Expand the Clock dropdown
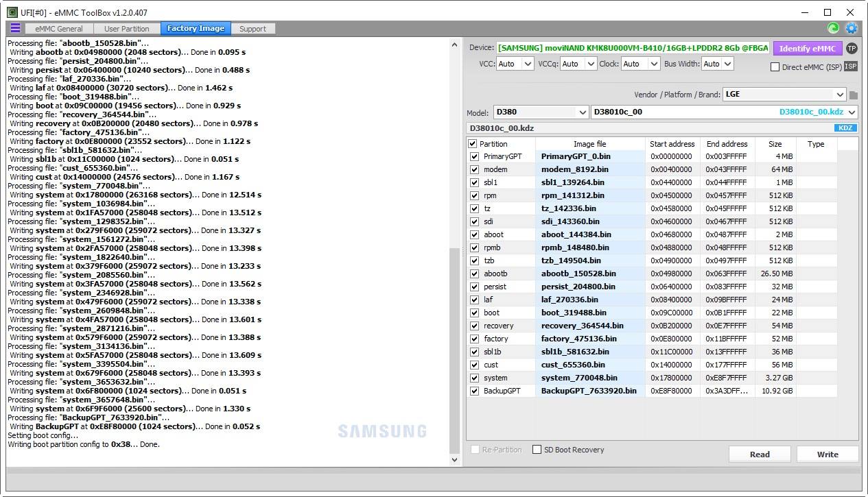Image resolution: width=868 pixels, height=497 pixels. coord(640,64)
